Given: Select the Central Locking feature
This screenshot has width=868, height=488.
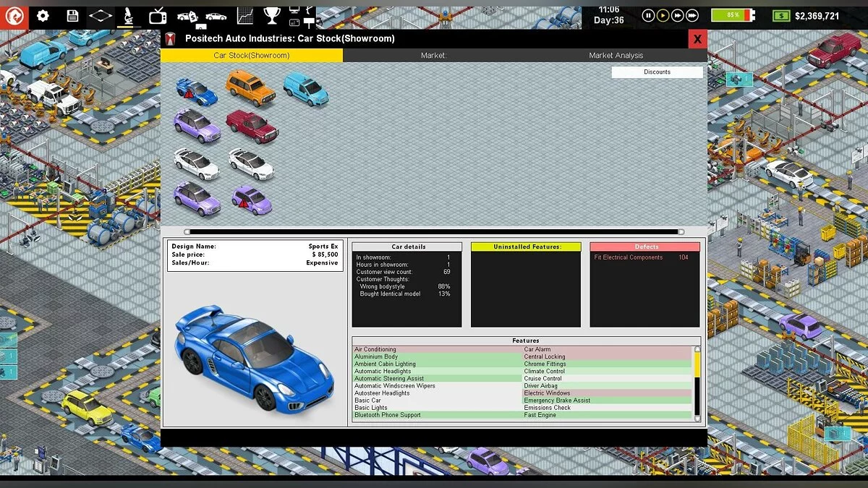Looking at the screenshot, I should [607, 356].
